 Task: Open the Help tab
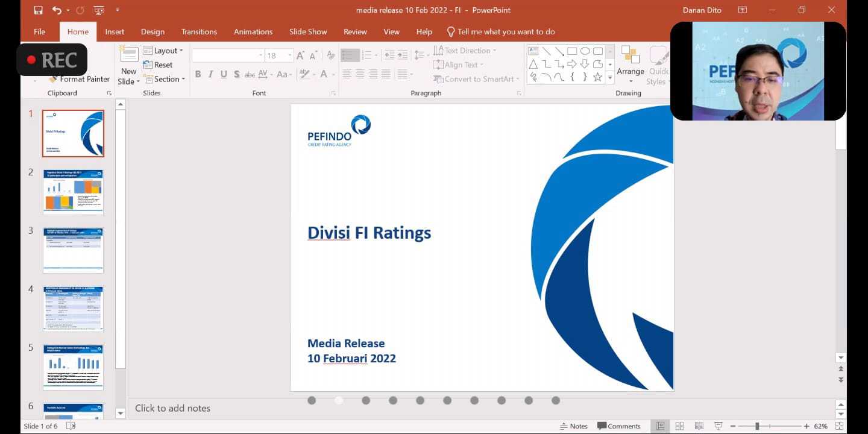pyautogui.click(x=424, y=31)
